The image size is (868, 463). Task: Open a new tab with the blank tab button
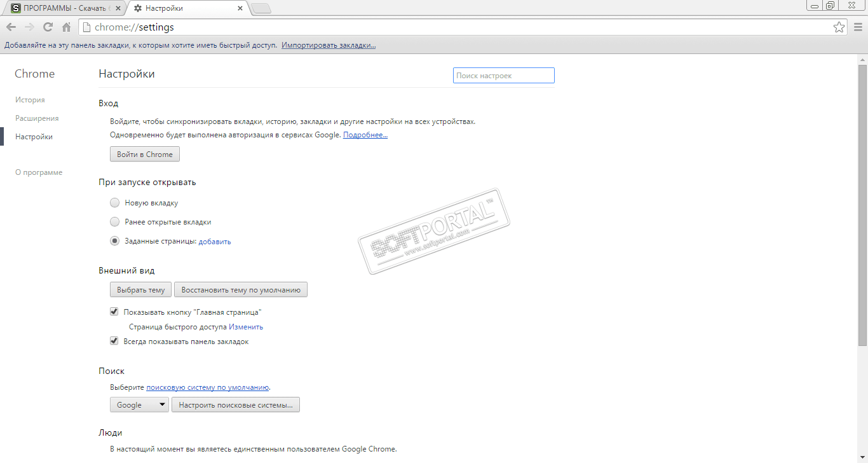click(261, 8)
